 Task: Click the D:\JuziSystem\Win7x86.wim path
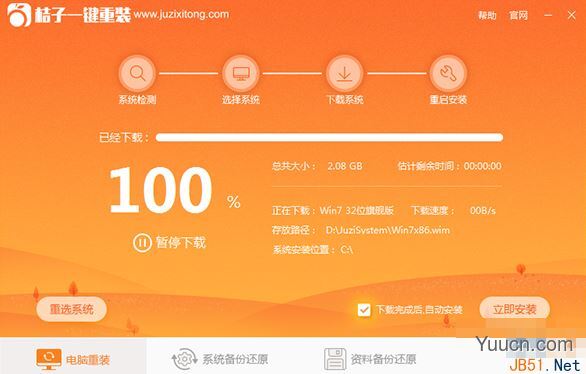click(388, 230)
